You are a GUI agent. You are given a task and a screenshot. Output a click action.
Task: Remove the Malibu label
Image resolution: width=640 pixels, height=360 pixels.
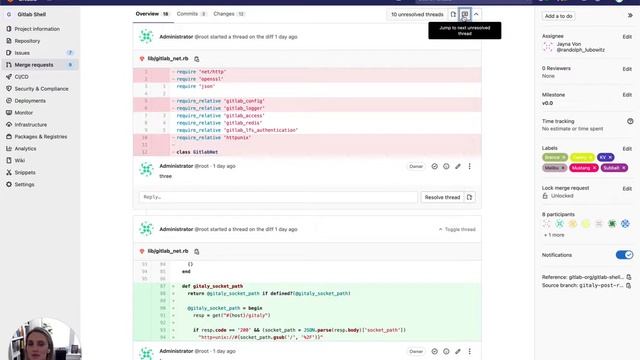pyautogui.click(x=563, y=168)
